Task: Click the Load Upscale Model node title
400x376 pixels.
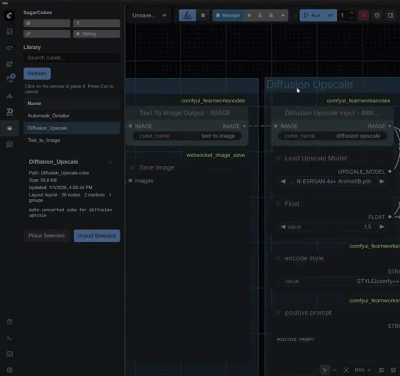Action: [315, 158]
